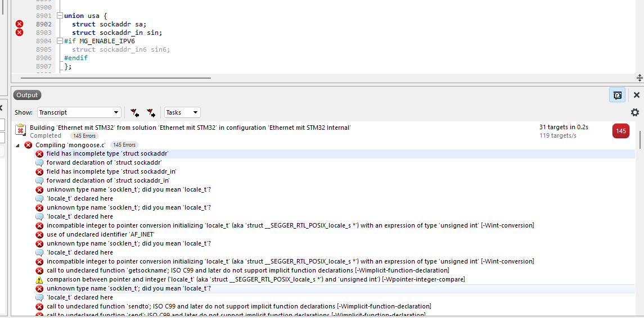Click the warning icon for pointer-integer comparison
This screenshot has width=644, height=318.
pyautogui.click(x=39, y=279)
